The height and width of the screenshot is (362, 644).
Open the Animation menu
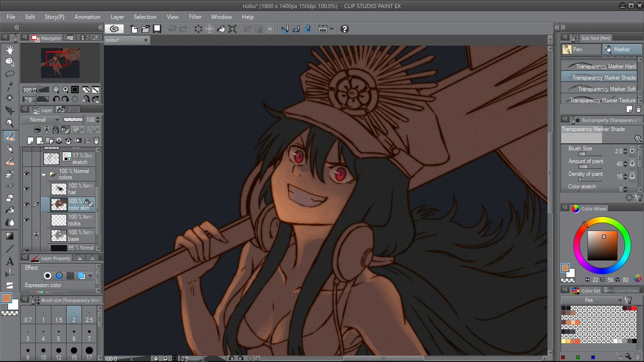87,17
